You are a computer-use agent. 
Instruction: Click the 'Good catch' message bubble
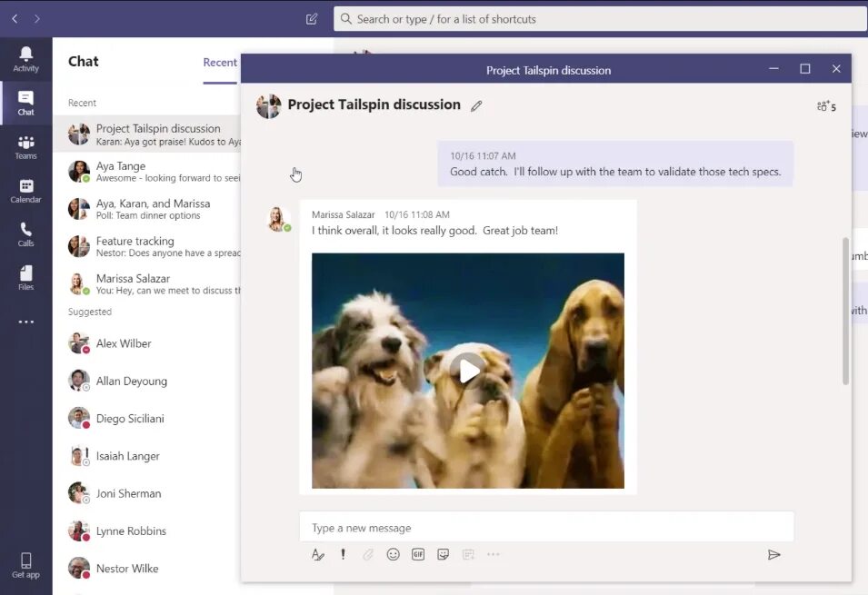click(x=615, y=164)
